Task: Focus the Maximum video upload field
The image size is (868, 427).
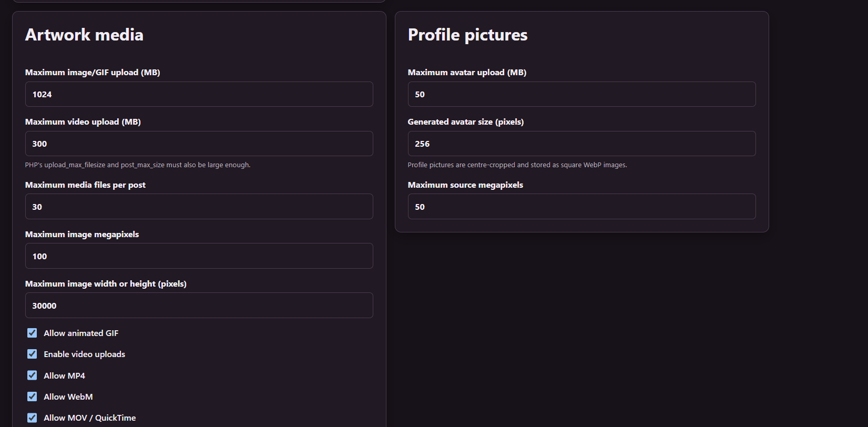Action: (199, 144)
